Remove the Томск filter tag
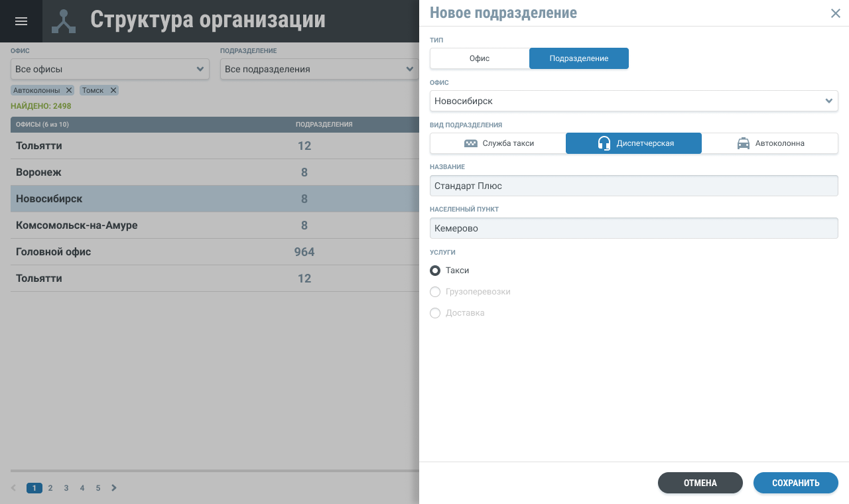Viewport: 849px width, 504px height. 113,90
